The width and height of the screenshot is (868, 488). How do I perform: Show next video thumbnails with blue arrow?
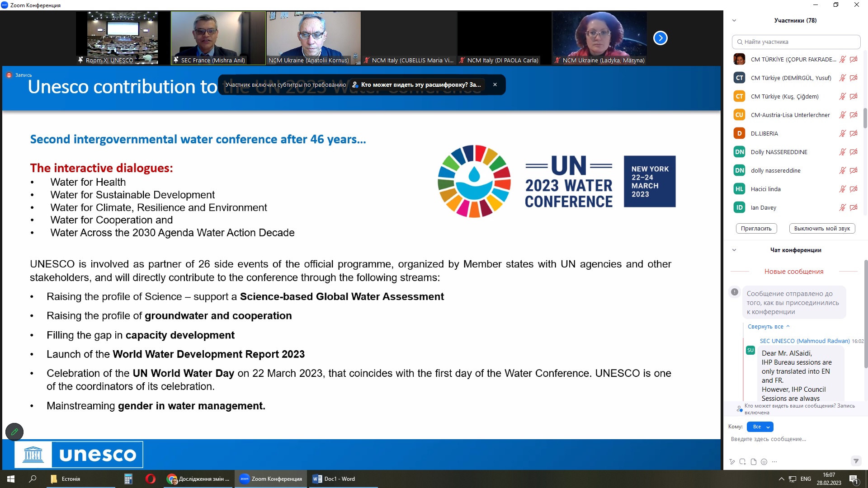[x=660, y=38]
